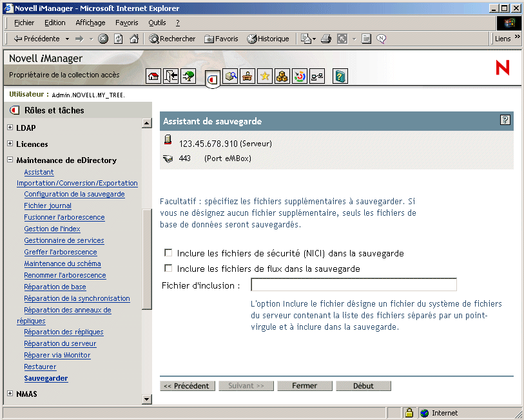Viewport: 524px width, 420px height.
Task: Open the Favorites star icon in iManager
Action: [x=265, y=76]
